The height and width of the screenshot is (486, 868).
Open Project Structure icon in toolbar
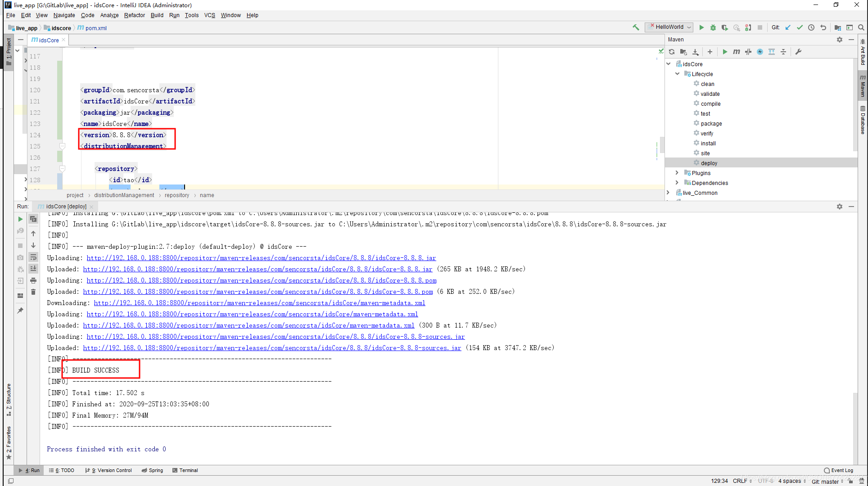[x=838, y=27]
